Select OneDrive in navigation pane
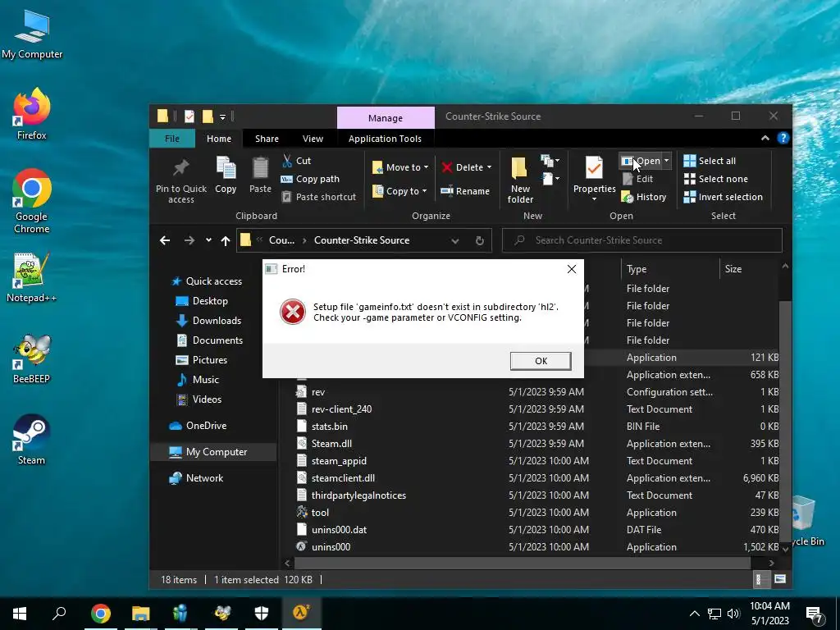 [x=198, y=426]
